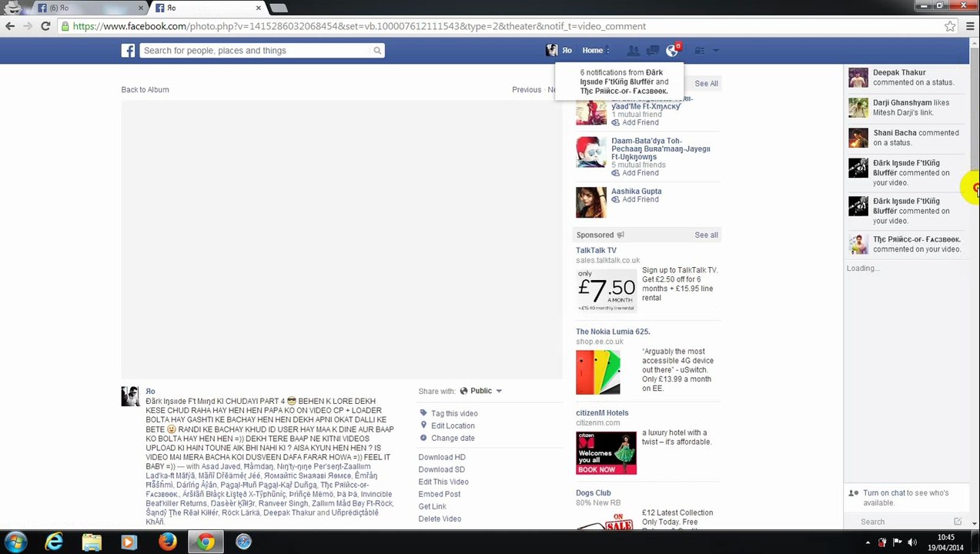
Task: Click Download SD
Action: (x=441, y=470)
